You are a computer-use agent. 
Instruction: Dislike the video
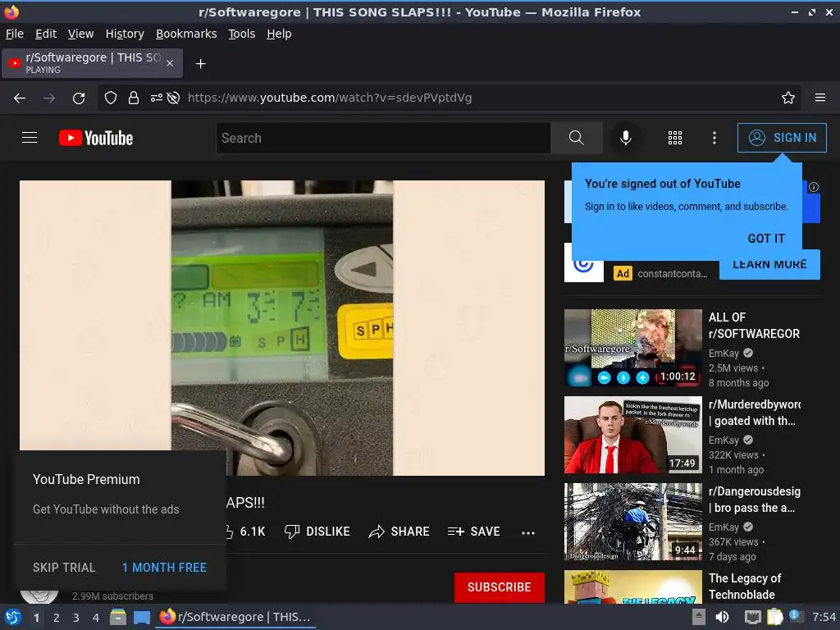pyautogui.click(x=317, y=532)
